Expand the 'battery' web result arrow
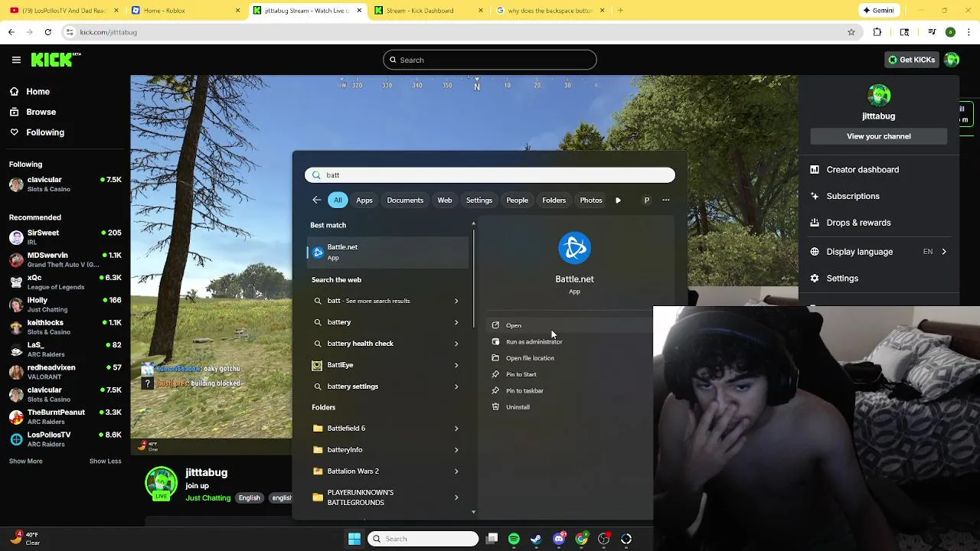Screen dimensions: 980x551 coord(456,322)
